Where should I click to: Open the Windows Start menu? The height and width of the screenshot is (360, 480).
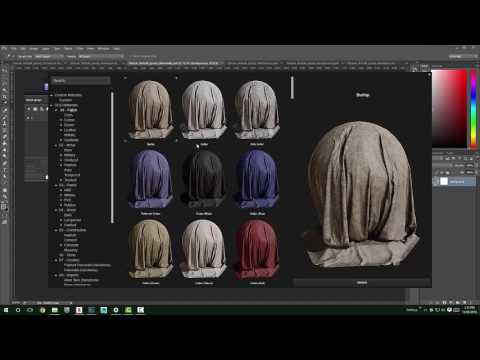(6, 310)
